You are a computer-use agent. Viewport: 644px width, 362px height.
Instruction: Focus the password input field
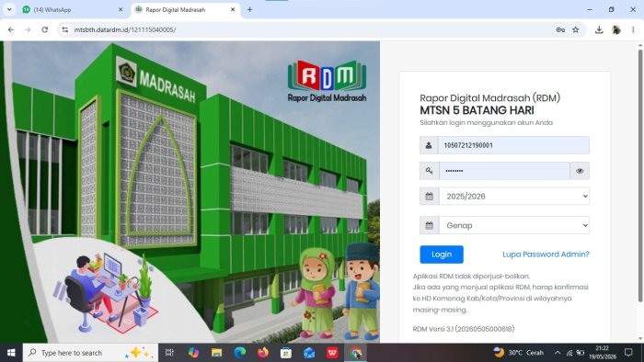pyautogui.click(x=504, y=171)
